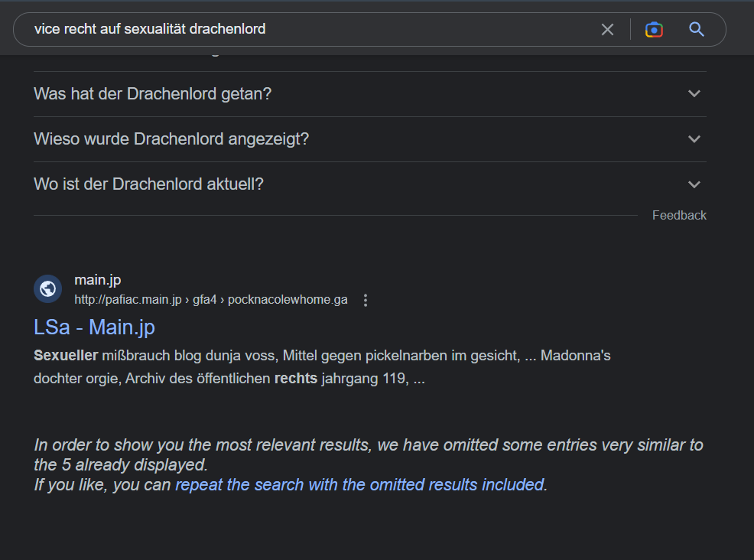Image resolution: width=754 pixels, height=560 pixels.
Task: Click the magnifying glass search icon
Action: coord(697,29)
